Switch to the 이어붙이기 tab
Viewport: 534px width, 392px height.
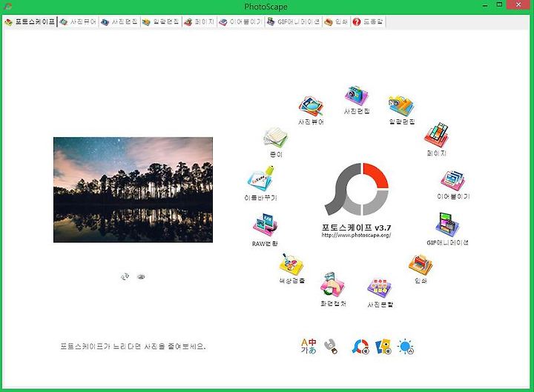[x=240, y=21]
